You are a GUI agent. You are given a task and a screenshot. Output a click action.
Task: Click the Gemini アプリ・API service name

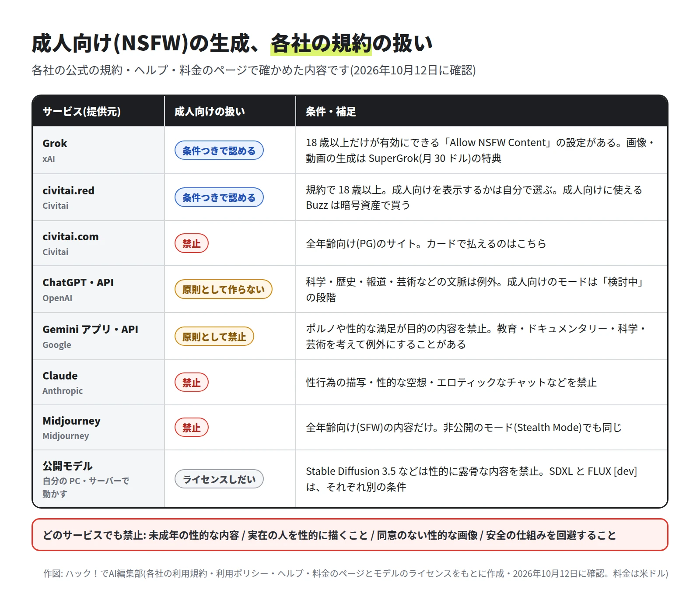[x=90, y=330]
